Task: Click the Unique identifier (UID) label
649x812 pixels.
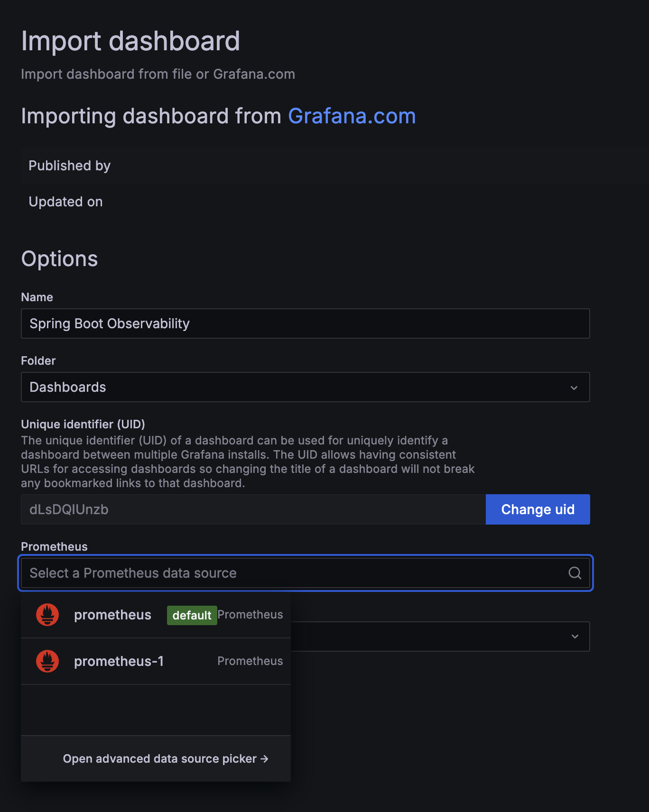Action: (83, 424)
